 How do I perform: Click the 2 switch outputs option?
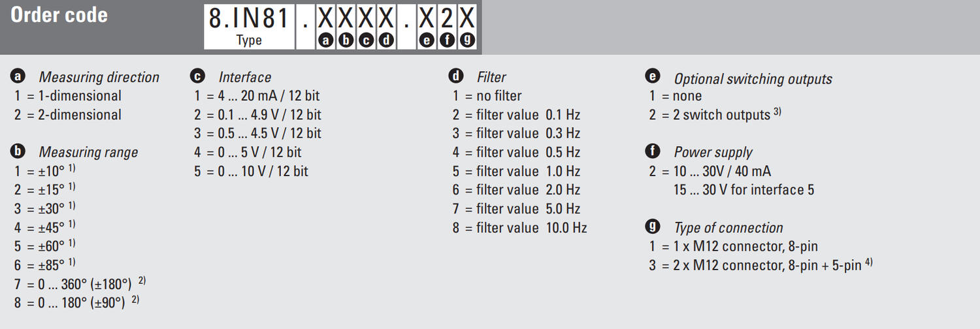click(x=715, y=115)
